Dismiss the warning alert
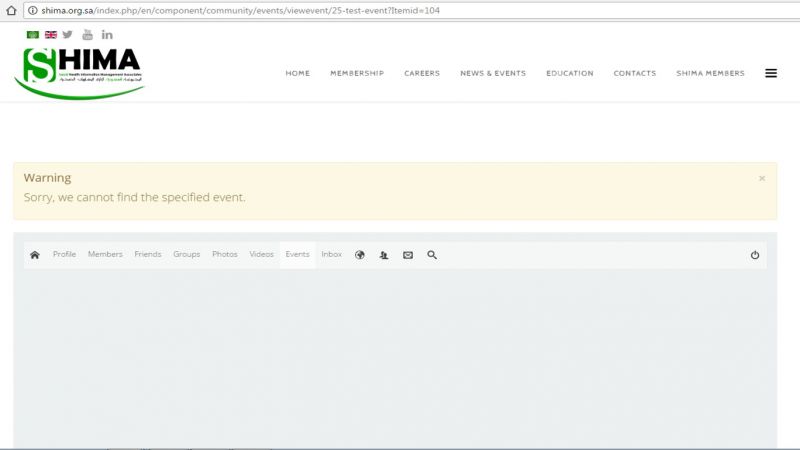Image resolution: width=800 pixels, height=450 pixels. (x=762, y=179)
